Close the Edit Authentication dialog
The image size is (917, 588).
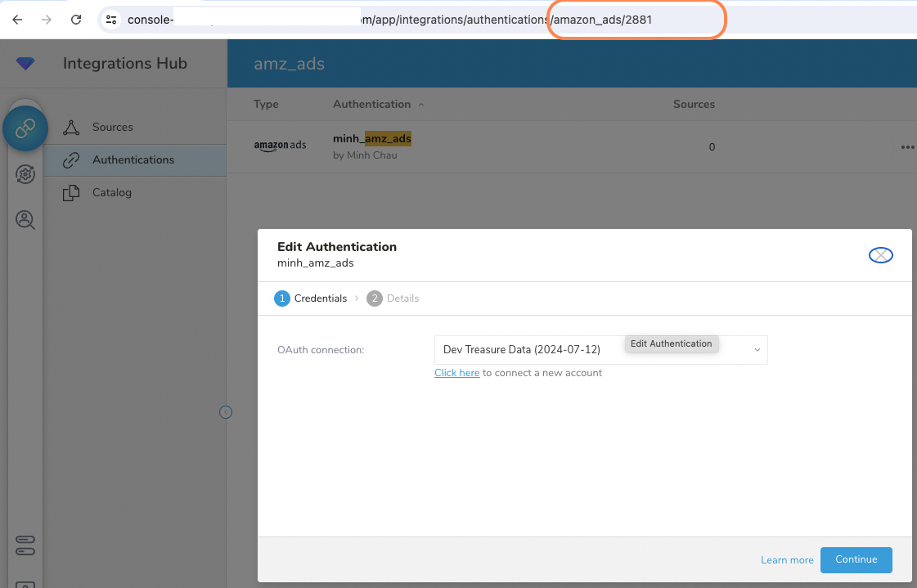pos(880,256)
